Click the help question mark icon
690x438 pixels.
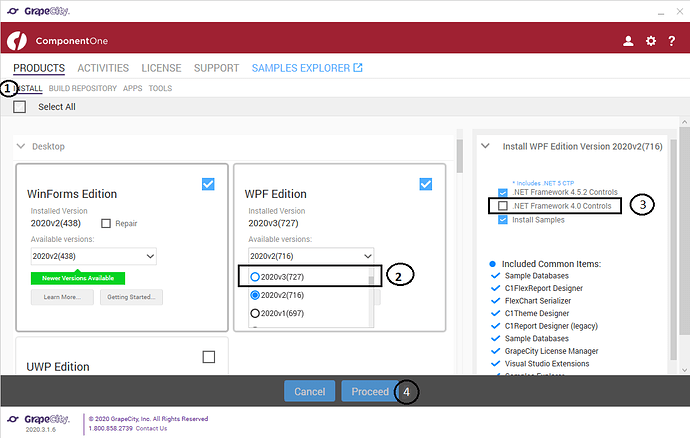tap(672, 41)
